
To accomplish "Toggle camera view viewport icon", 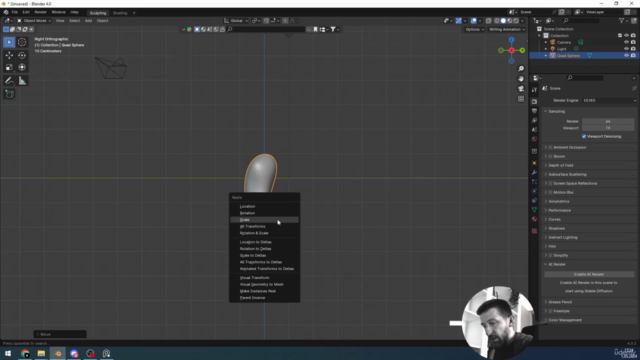I will click(x=521, y=89).
